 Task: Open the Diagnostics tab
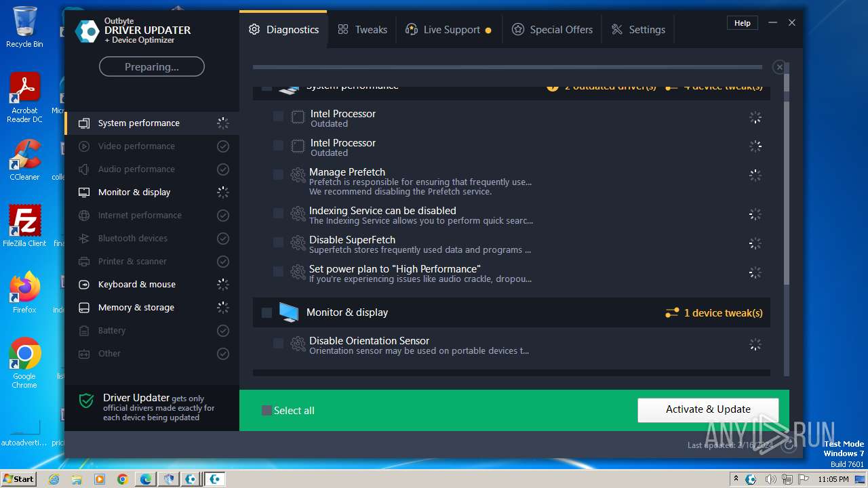283,30
